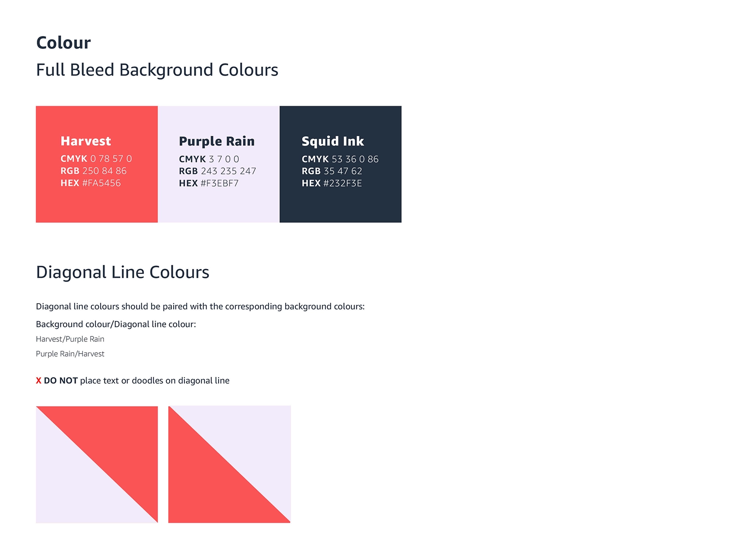Click the Harvest red colour swatch
The height and width of the screenshot is (560, 747).
coord(97,205)
